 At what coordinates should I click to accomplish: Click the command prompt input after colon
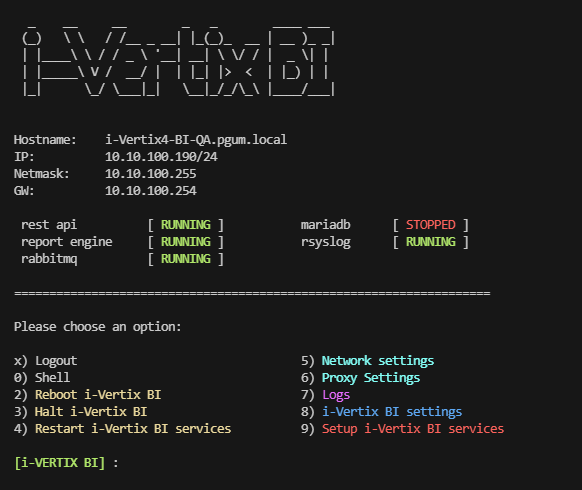126,463
